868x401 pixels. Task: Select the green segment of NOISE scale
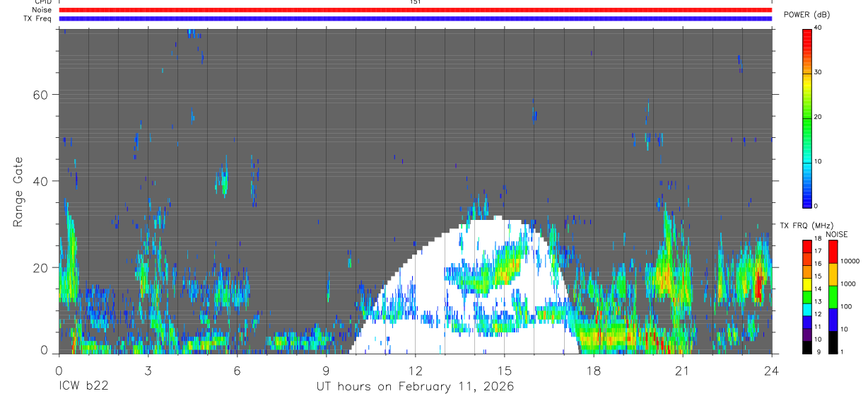click(x=833, y=297)
